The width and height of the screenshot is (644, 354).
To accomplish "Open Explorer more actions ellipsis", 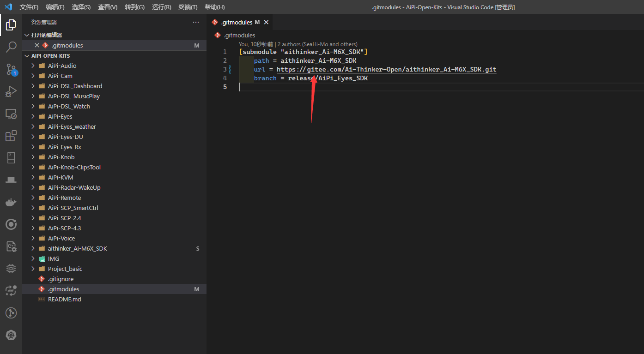I will coord(196,22).
